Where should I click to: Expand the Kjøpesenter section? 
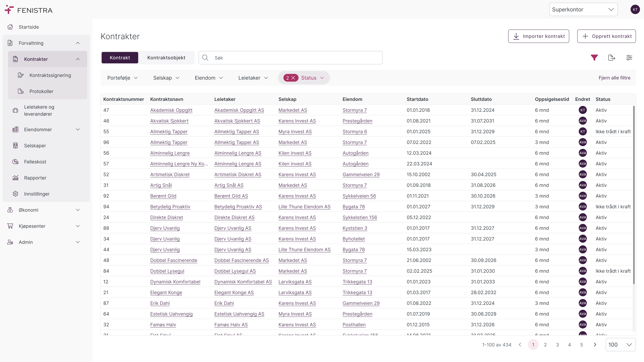click(78, 226)
